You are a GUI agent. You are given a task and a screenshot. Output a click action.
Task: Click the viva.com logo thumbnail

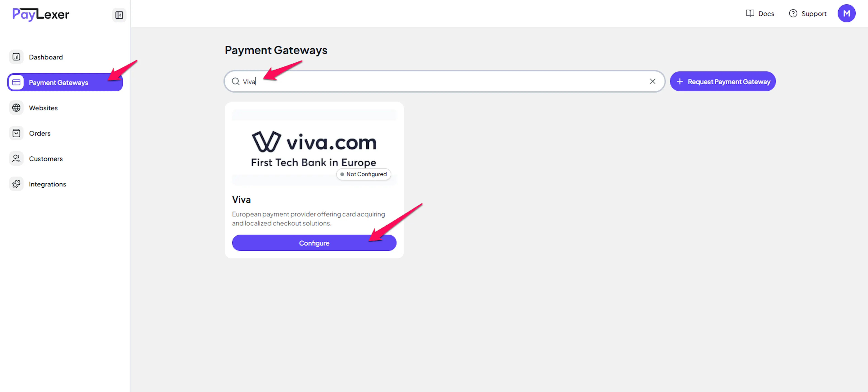[314, 147]
